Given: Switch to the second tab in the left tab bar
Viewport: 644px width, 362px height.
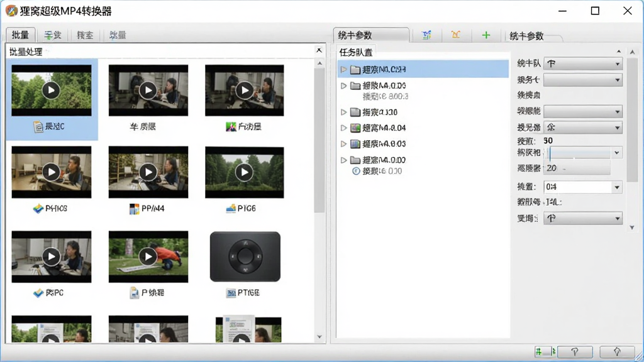Looking at the screenshot, I should coord(53,35).
